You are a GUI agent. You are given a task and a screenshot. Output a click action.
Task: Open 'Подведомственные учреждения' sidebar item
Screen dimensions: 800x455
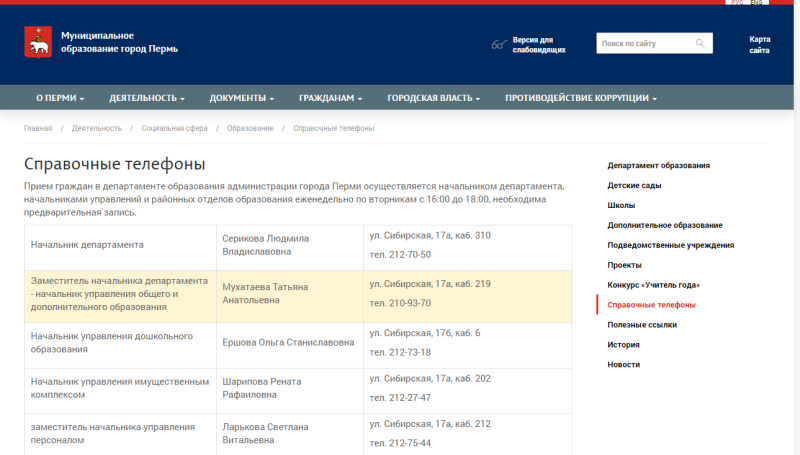(x=670, y=245)
